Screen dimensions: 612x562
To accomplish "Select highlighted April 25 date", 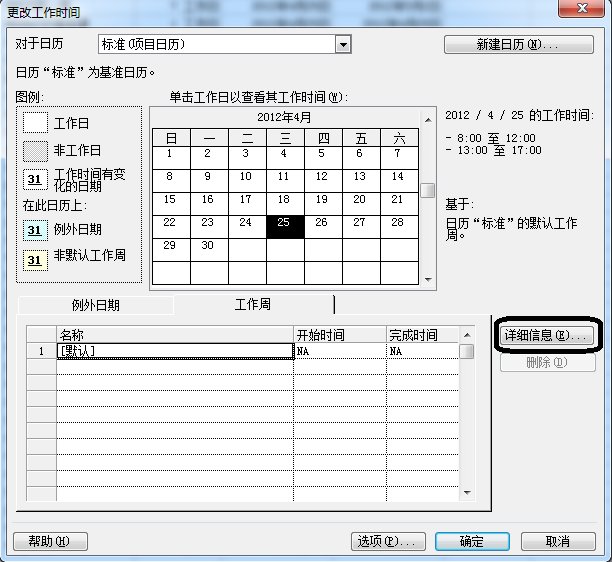I will click(x=285, y=227).
